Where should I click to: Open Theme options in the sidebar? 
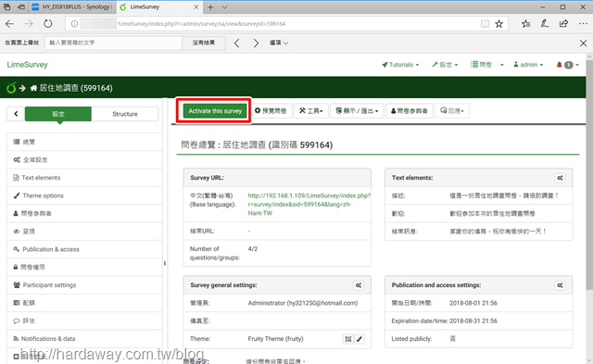(84, 195)
